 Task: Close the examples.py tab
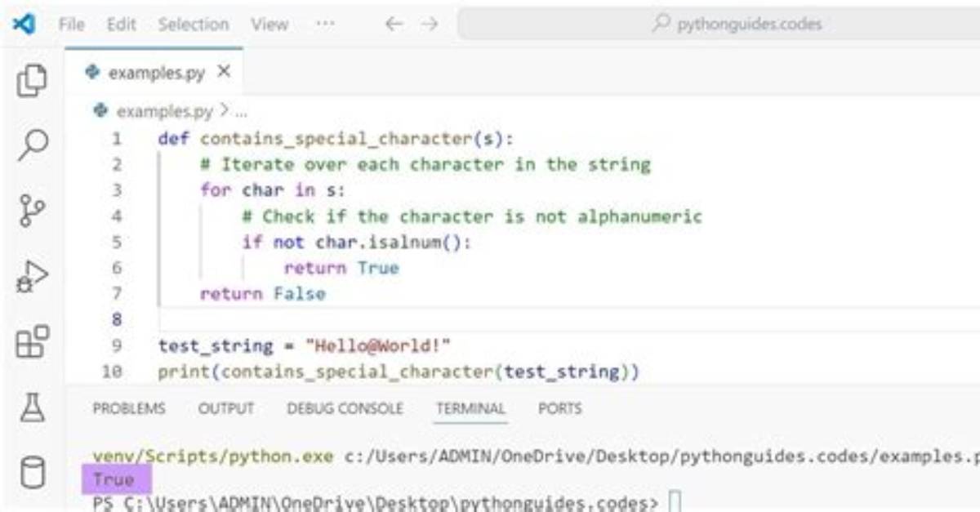[x=224, y=72]
